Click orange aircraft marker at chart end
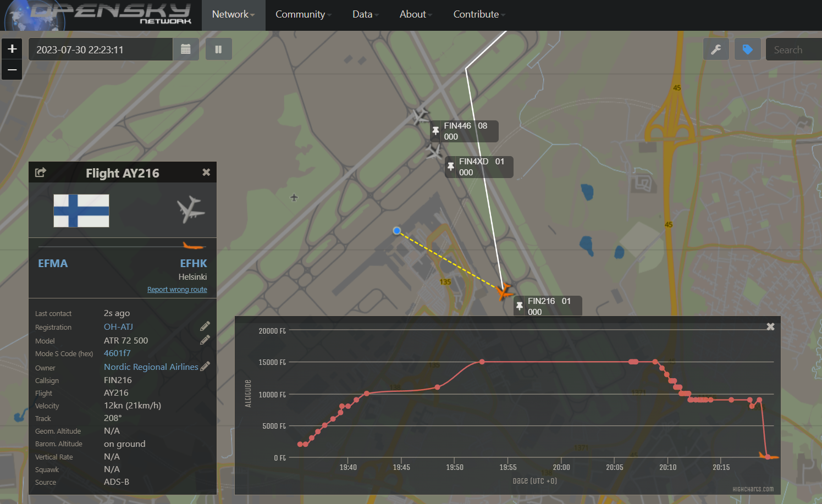This screenshot has width=822, height=504. 768,456
